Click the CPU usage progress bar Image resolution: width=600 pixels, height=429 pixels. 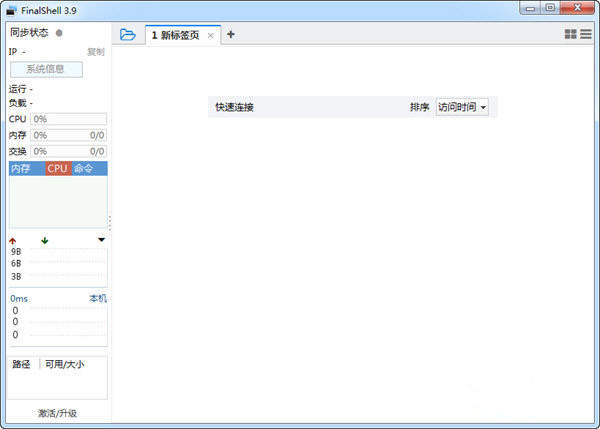[68, 119]
